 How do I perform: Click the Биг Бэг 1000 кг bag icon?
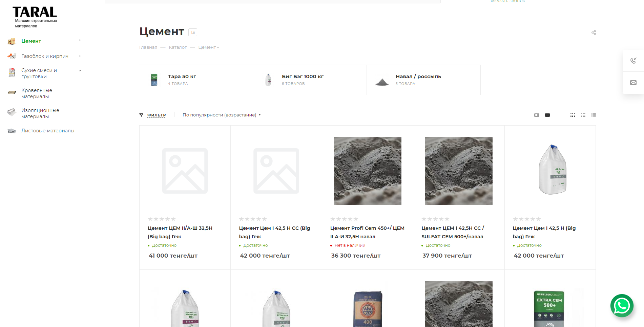coord(268,80)
